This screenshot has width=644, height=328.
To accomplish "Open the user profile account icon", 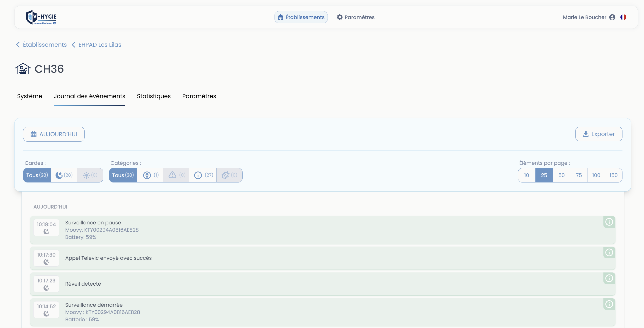I will pos(612,17).
